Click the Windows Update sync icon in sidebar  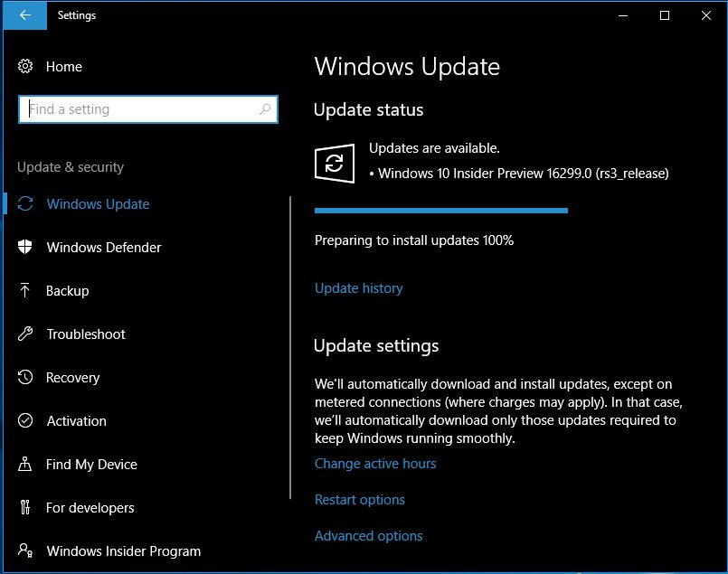click(x=25, y=203)
